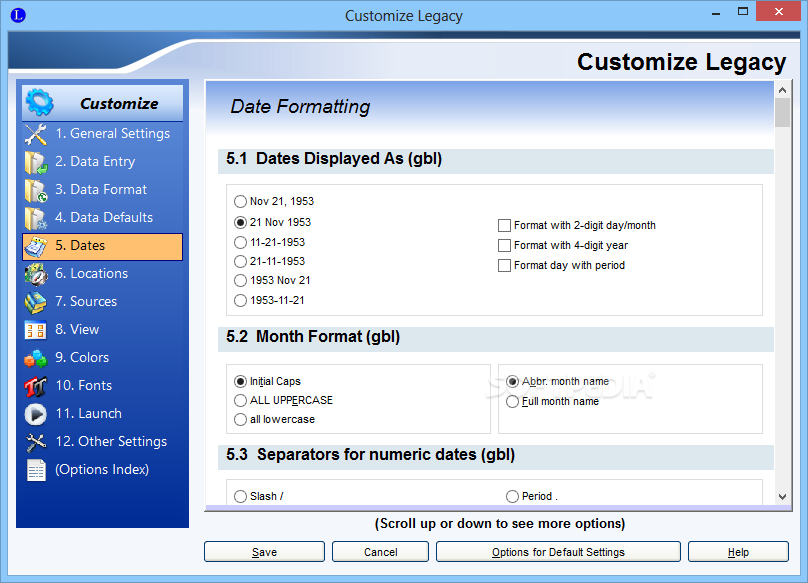Click the Data Defaults folder icon
The width and height of the screenshot is (808, 583).
pyautogui.click(x=36, y=219)
